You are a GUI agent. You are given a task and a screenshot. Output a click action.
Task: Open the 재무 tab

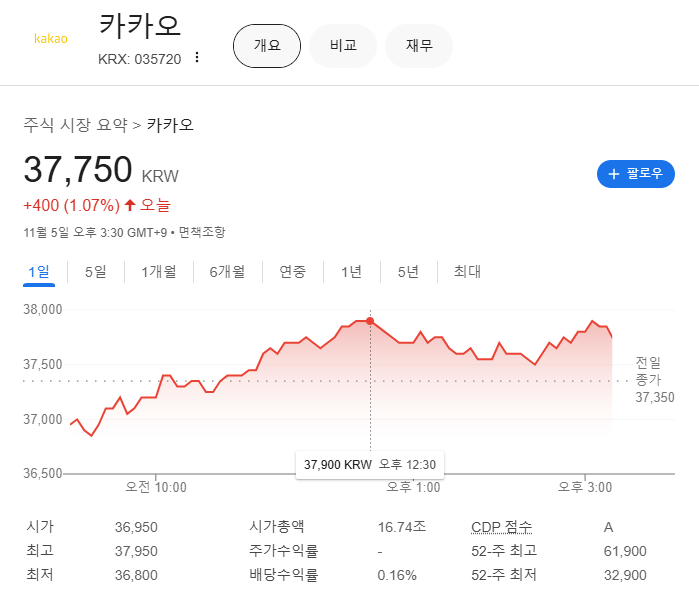(419, 46)
